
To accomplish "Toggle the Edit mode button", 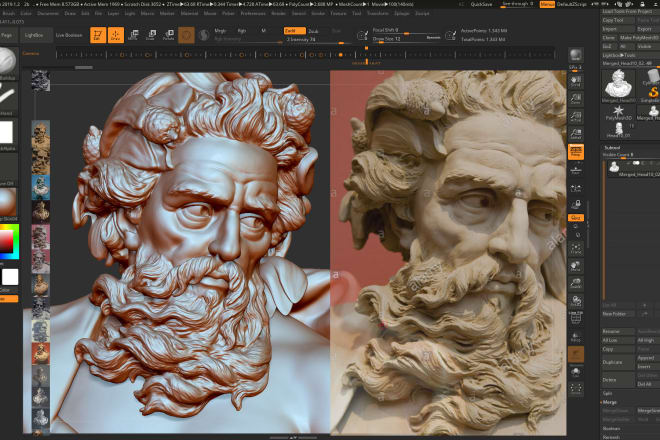I will tap(98, 35).
